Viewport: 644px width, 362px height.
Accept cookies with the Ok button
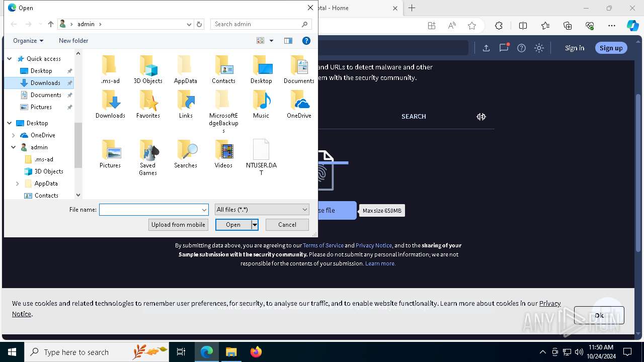pos(599,315)
